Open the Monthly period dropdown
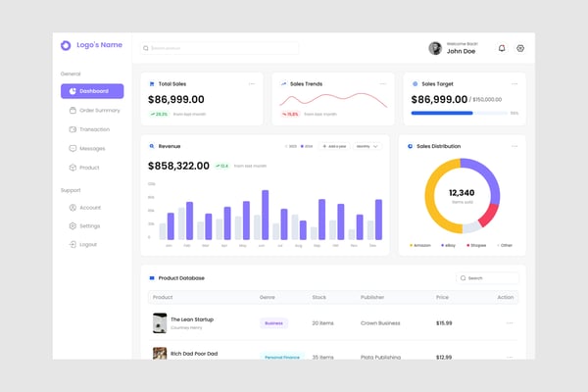Image resolution: width=588 pixels, height=392 pixels. [367, 146]
